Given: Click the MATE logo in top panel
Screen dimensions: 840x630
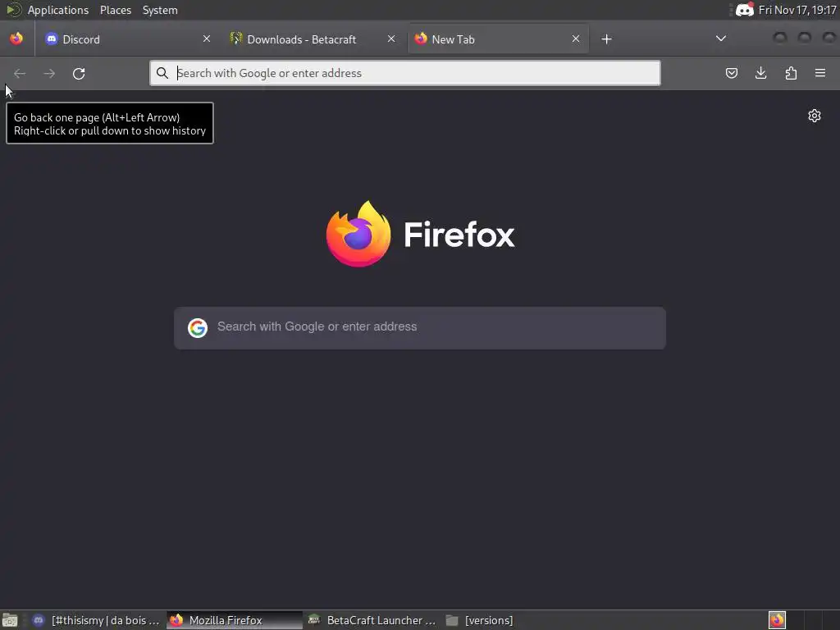Looking at the screenshot, I should pos(13,10).
